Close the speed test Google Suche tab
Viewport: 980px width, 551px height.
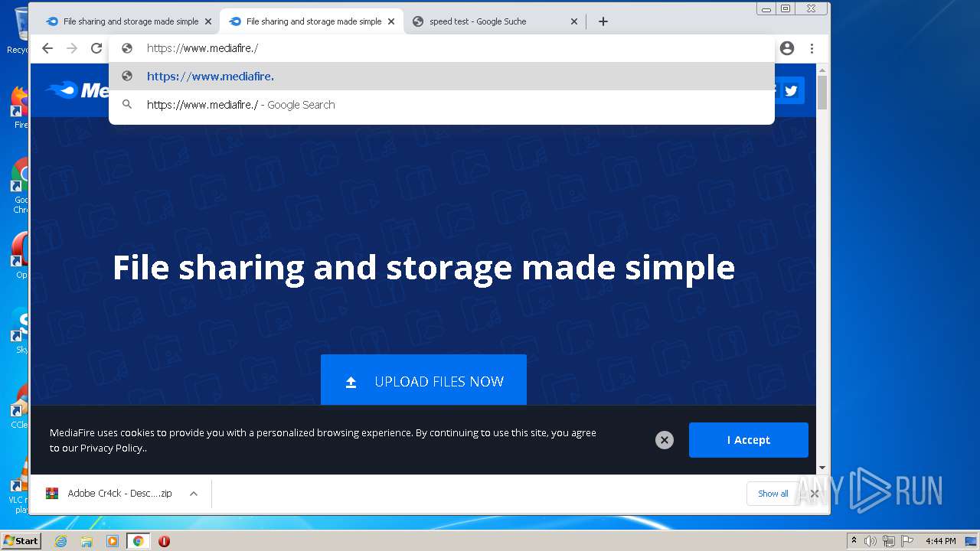point(574,21)
